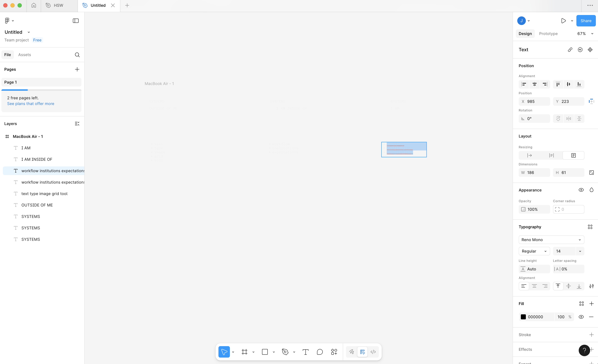Viewport: 598px width, 364px height.
Task: Switch to the Prototype tab
Action: click(x=548, y=34)
